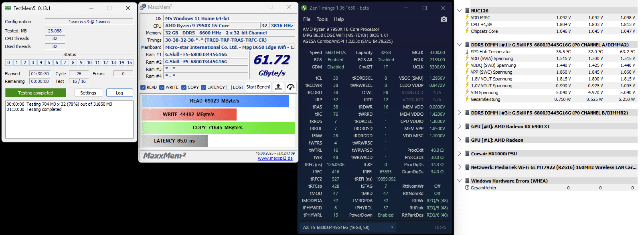Click the tRFC (ns) 126.0606 value

(x=336, y=165)
